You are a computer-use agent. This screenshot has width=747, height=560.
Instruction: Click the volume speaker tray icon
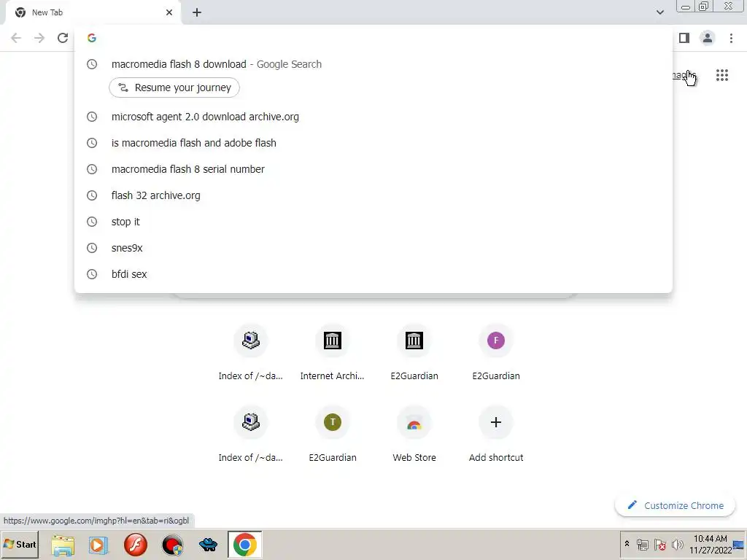point(677,545)
